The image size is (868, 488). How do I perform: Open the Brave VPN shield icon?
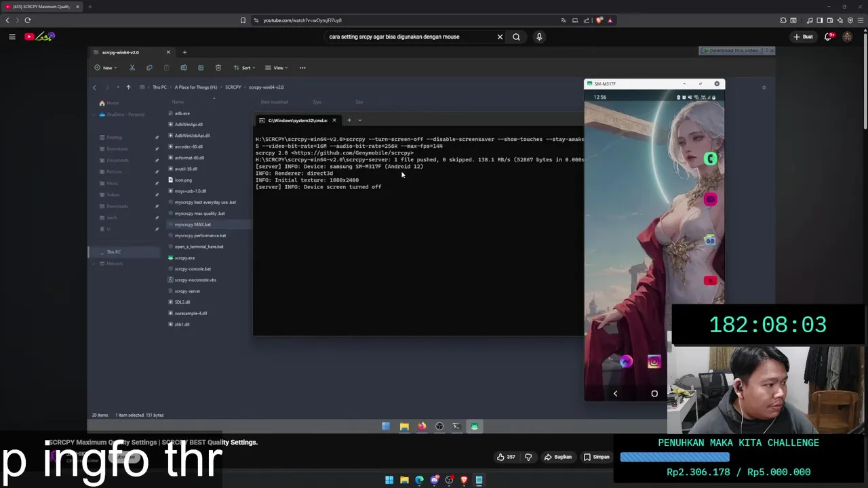point(850,20)
